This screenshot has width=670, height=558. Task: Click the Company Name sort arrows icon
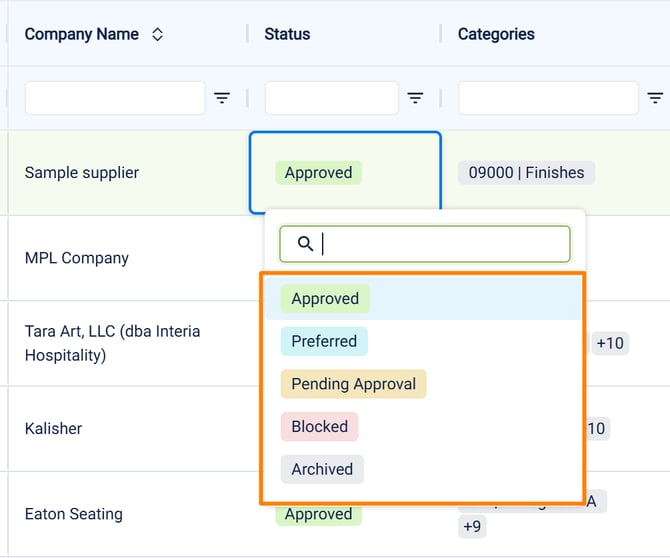coord(157,34)
